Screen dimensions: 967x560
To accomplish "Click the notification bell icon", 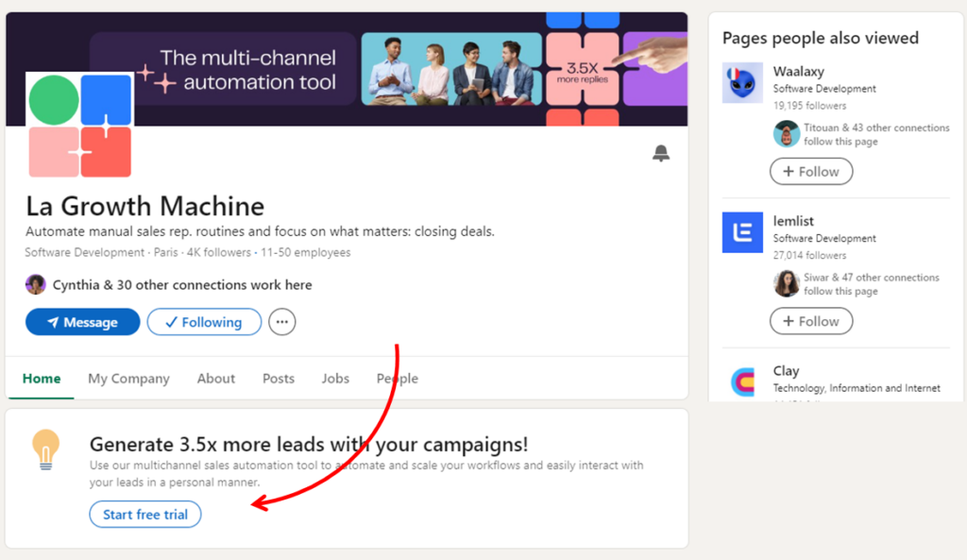I will point(661,154).
